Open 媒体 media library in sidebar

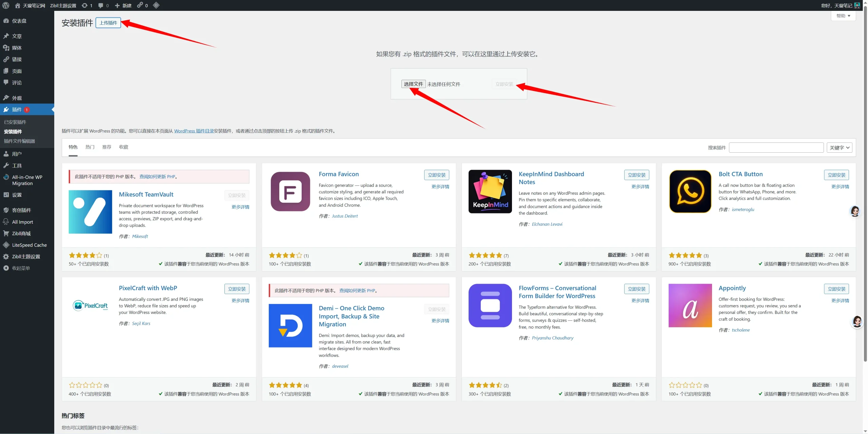pos(27,48)
